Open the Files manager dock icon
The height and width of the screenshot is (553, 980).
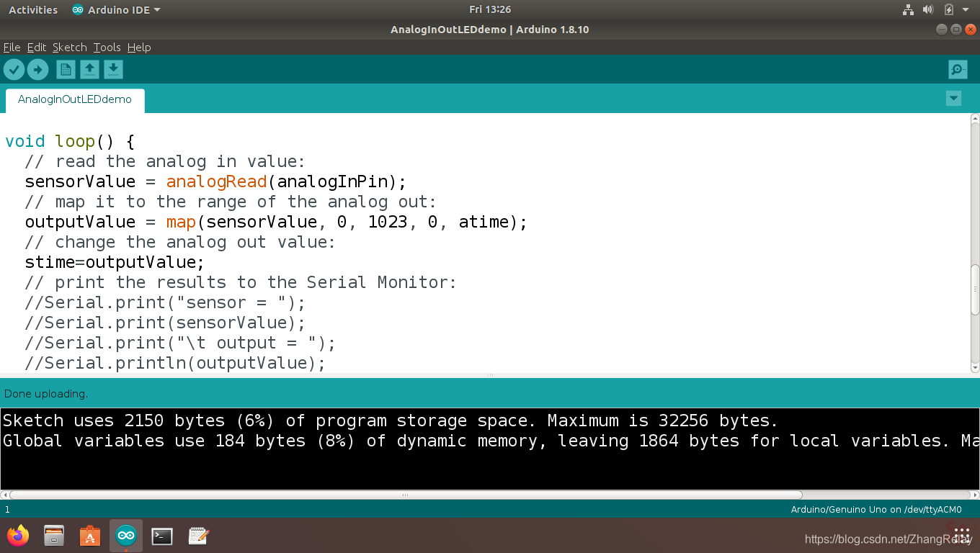(54, 536)
